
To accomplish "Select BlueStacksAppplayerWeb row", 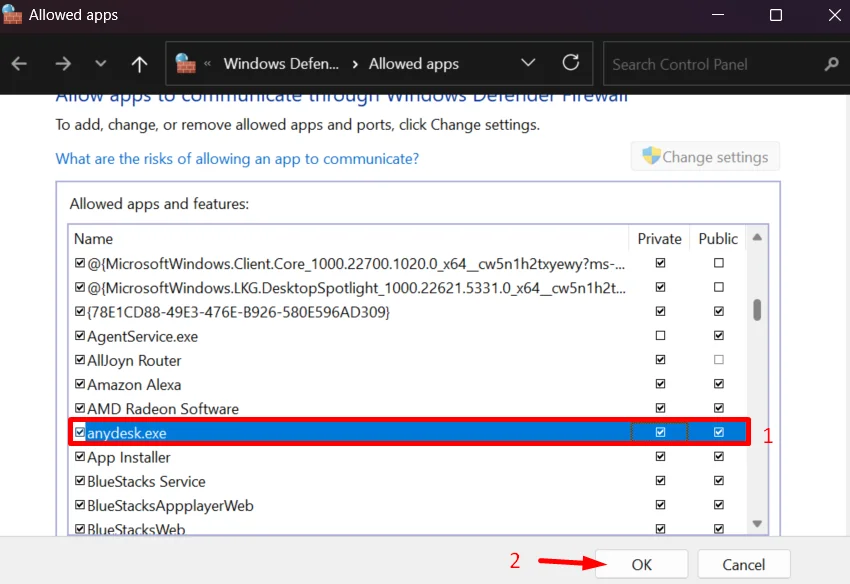I will tap(408, 505).
